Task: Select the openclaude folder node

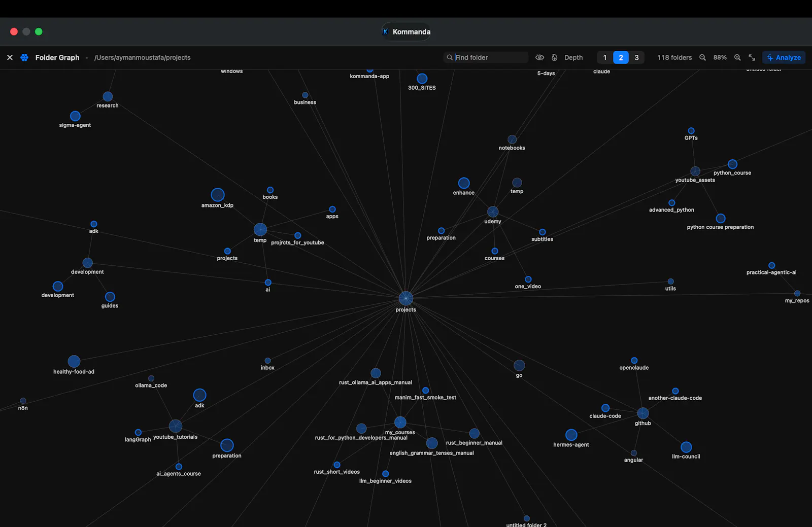Action: click(x=634, y=361)
